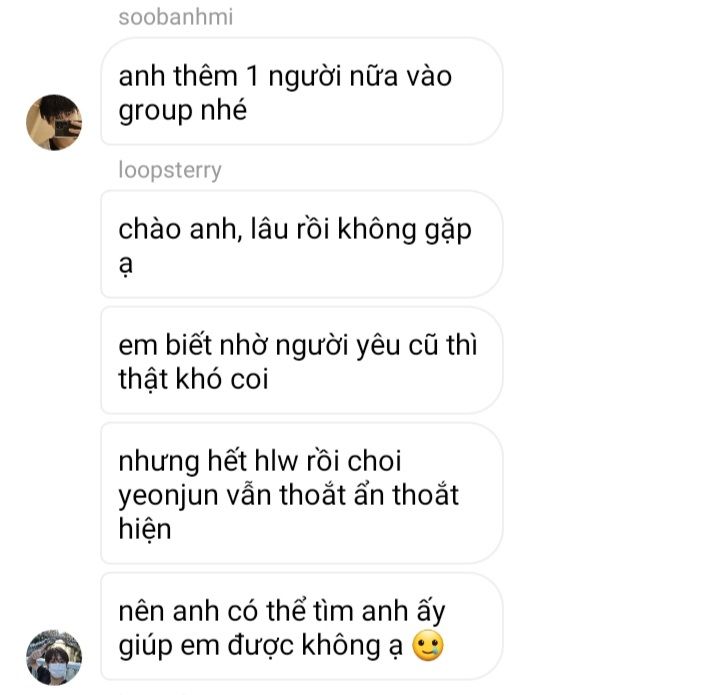Click the digit '1' in first message

(x=253, y=76)
